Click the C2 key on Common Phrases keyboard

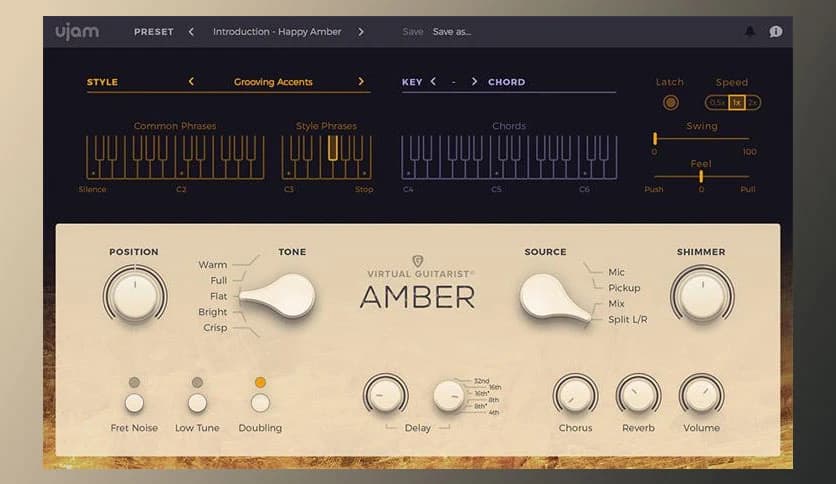[181, 172]
